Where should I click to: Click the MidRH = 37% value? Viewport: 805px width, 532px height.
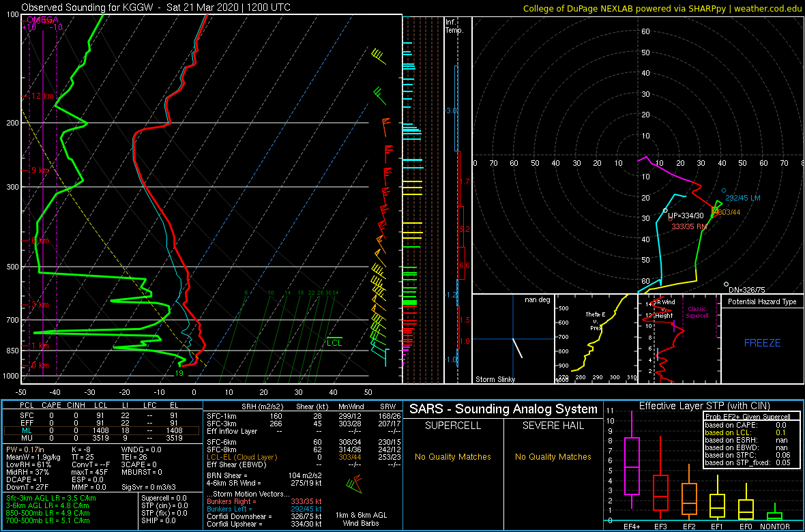pyautogui.click(x=27, y=473)
